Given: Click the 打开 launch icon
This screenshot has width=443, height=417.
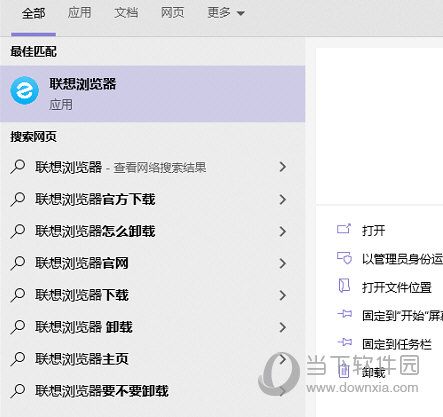Looking at the screenshot, I should [344, 229].
